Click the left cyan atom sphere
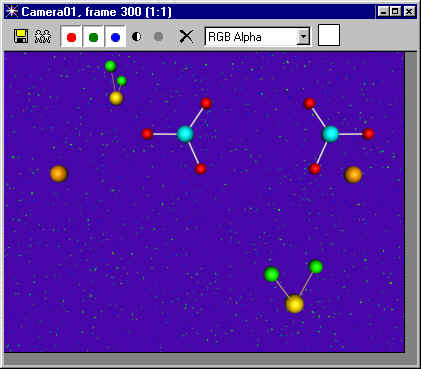The height and width of the screenshot is (369, 421). [185, 134]
